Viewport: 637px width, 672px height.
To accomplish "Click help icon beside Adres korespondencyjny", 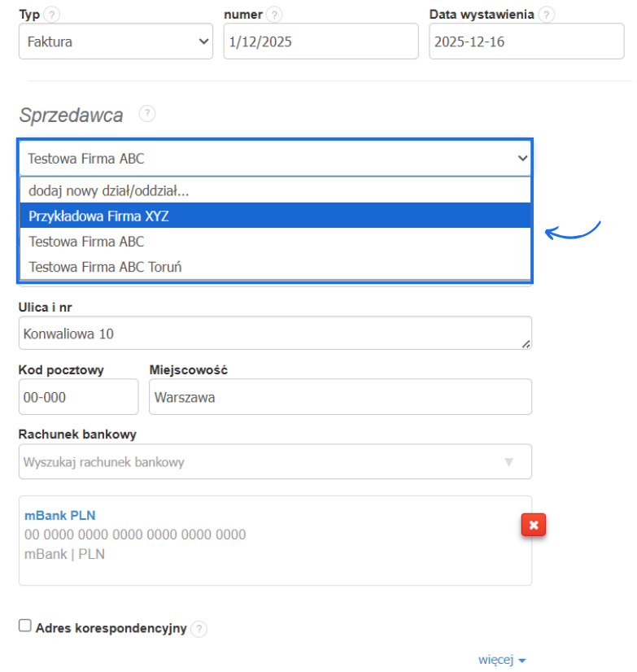I will click(x=199, y=629).
